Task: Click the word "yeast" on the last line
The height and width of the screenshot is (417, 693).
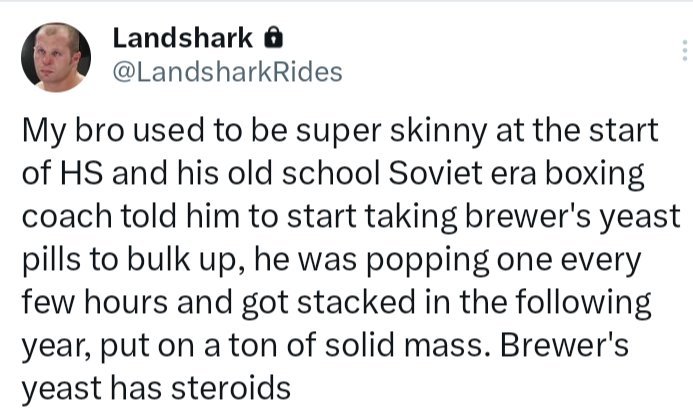Action: pyautogui.click(x=62, y=390)
